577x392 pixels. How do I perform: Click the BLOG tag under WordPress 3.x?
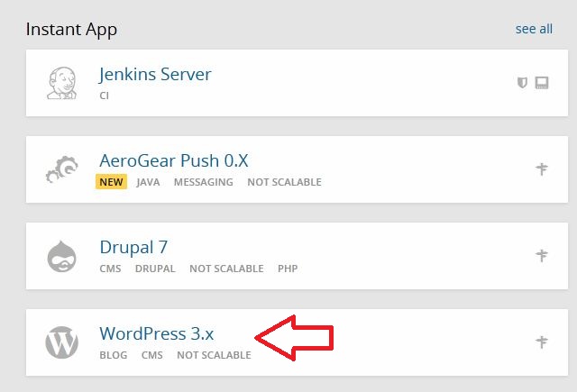(x=114, y=355)
